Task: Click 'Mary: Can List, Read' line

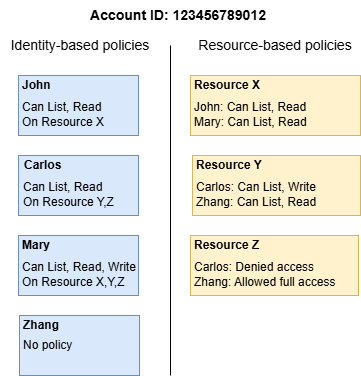Action: click(x=250, y=122)
